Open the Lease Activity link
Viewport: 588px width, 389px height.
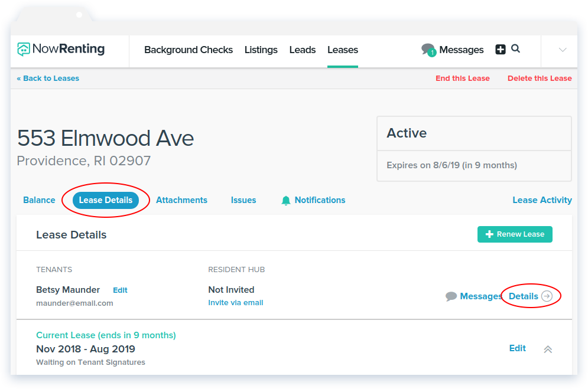click(x=542, y=200)
